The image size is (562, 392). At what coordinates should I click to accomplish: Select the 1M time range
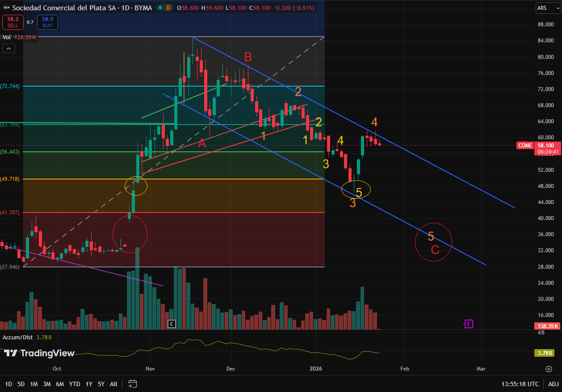[x=34, y=384]
